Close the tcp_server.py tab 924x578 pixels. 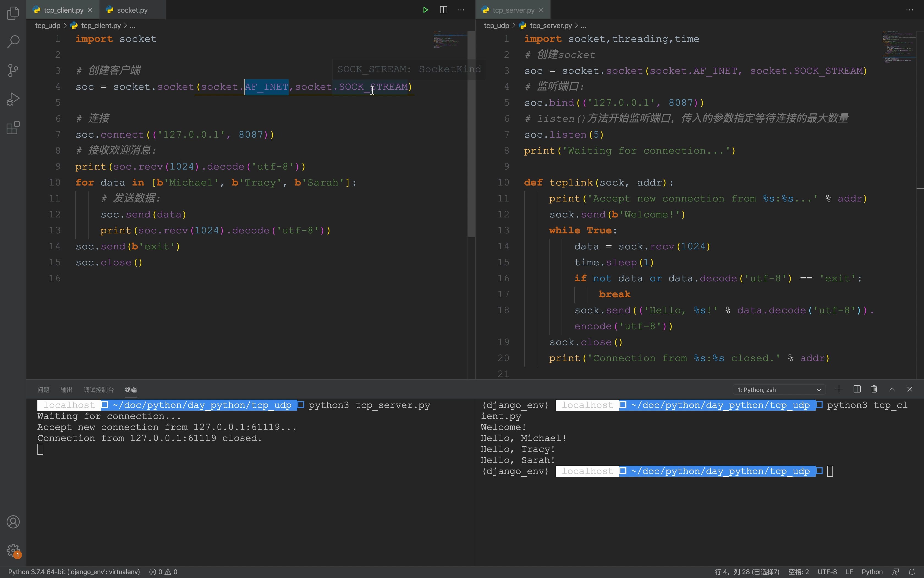click(541, 10)
